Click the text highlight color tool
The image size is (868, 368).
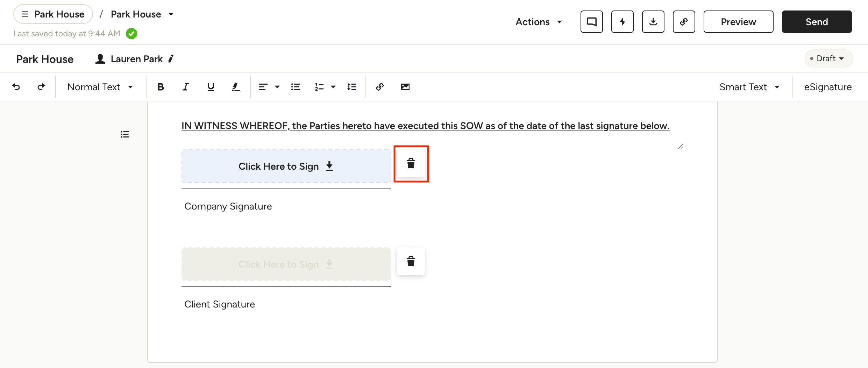(236, 87)
